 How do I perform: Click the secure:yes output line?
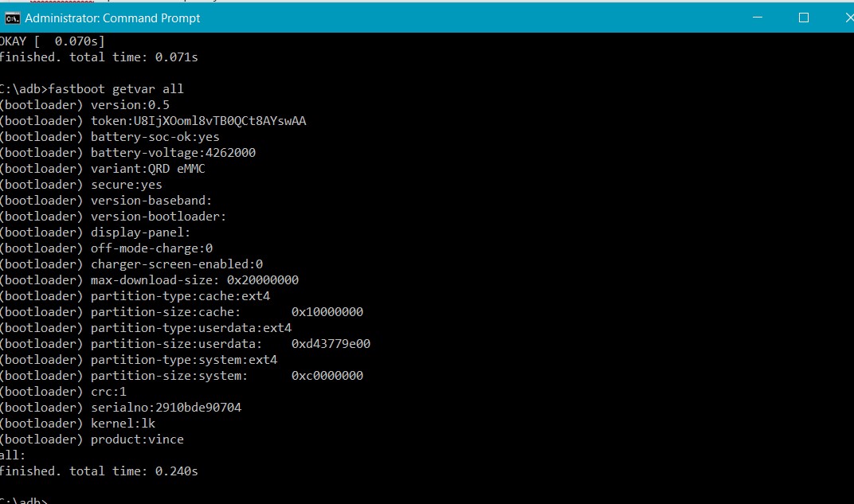tap(80, 185)
